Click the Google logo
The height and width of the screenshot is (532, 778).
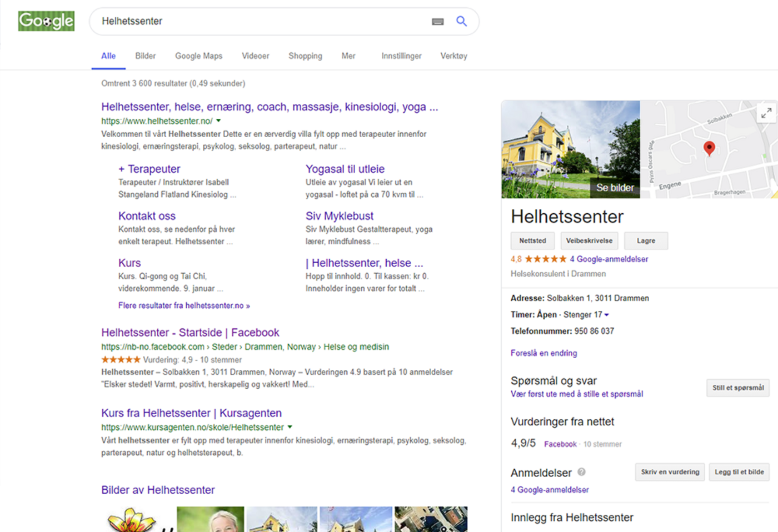46,21
